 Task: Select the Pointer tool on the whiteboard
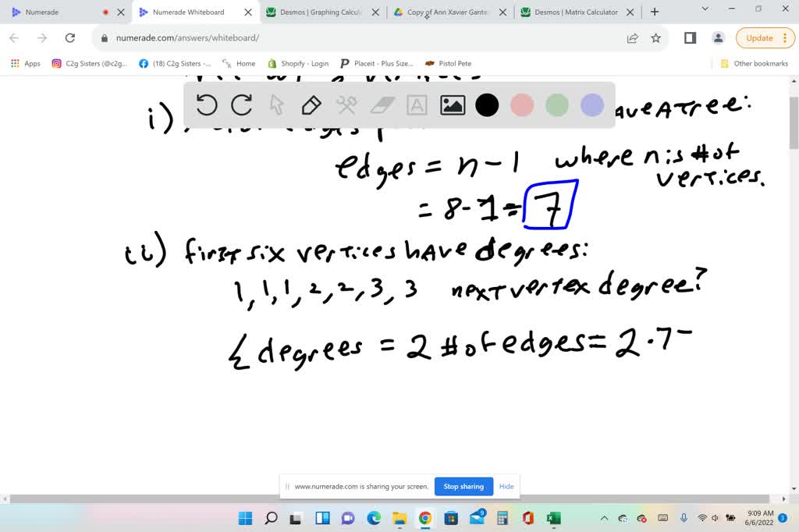[275, 105]
